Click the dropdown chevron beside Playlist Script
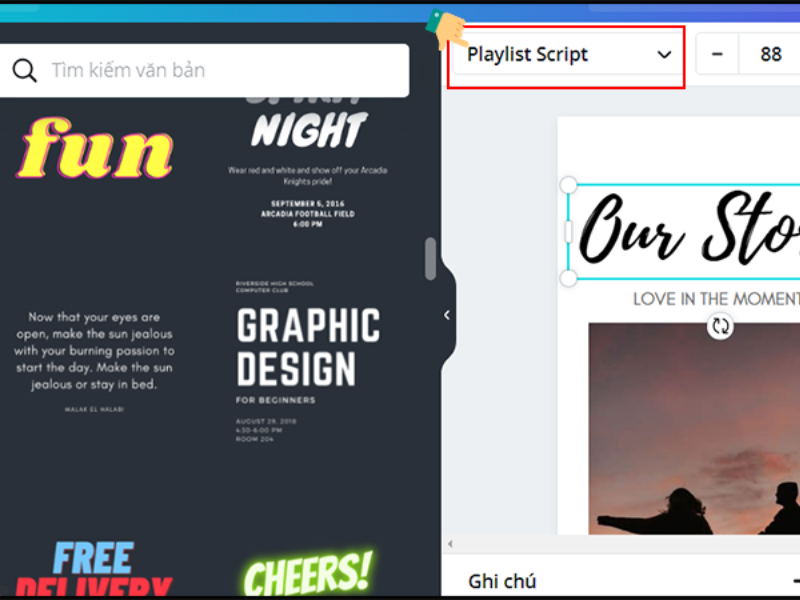The height and width of the screenshot is (600, 800). [663, 55]
